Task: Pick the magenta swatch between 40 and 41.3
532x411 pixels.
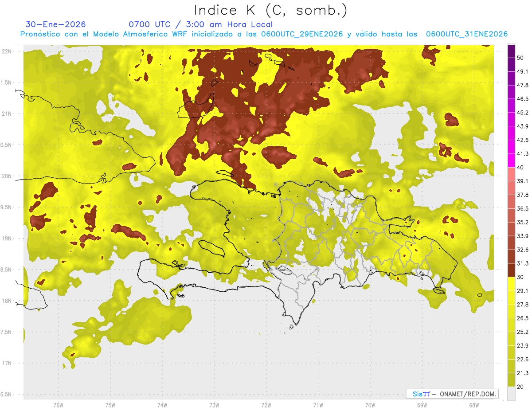Action: (511, 161)
